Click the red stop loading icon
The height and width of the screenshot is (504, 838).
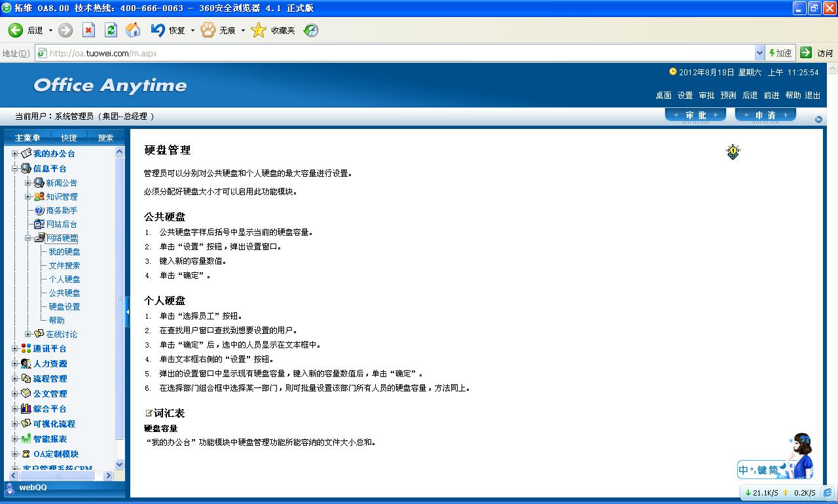[x=88, y=30]
